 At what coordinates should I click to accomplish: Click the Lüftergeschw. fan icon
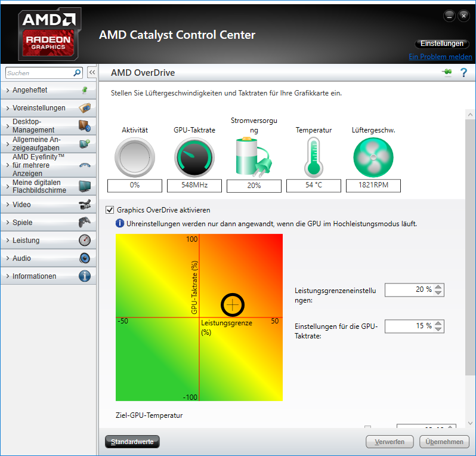click(373, 158)
